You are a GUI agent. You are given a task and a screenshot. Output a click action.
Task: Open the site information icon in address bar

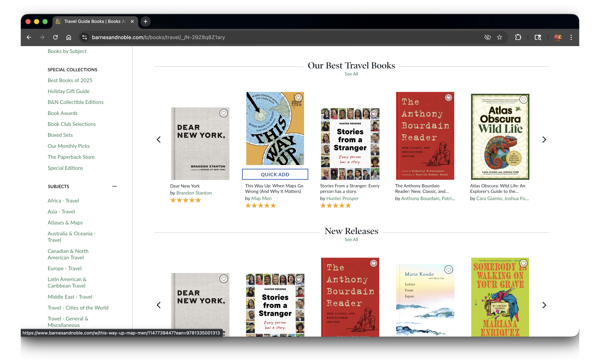click(84, 37)
